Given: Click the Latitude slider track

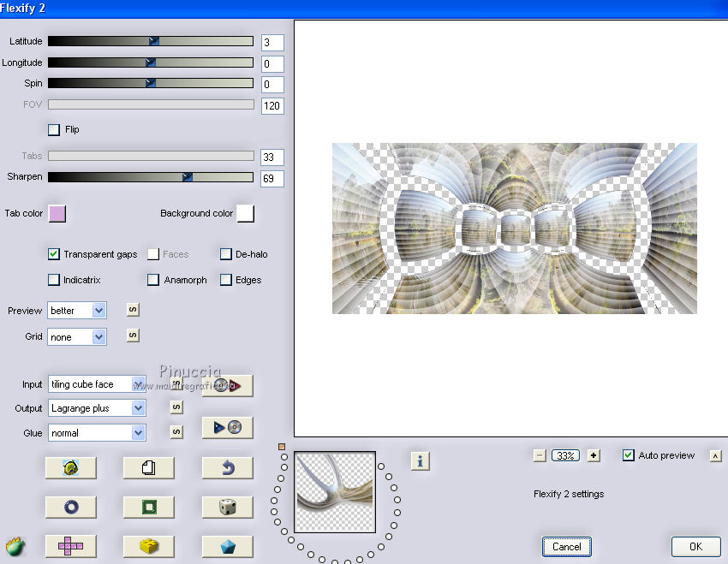Looking at the screenshot, I should point(151,41).
